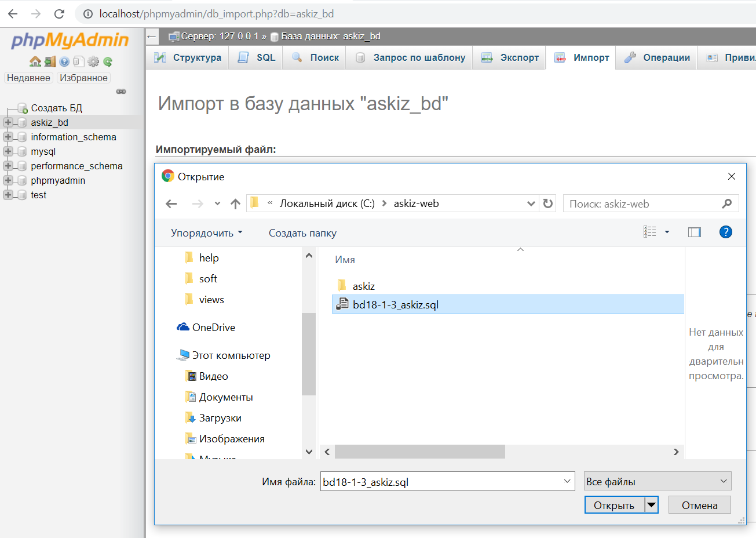Switch to the SQL tab
The height and width of the screenshot is (538, 756).
coord(257,57)
